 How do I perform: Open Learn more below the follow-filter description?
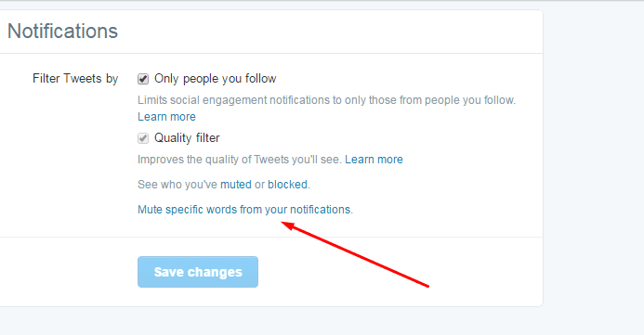point(166,117)
